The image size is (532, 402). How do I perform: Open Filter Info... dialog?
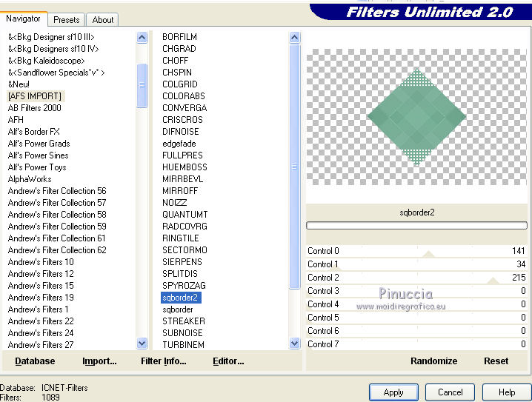point(164,361)
